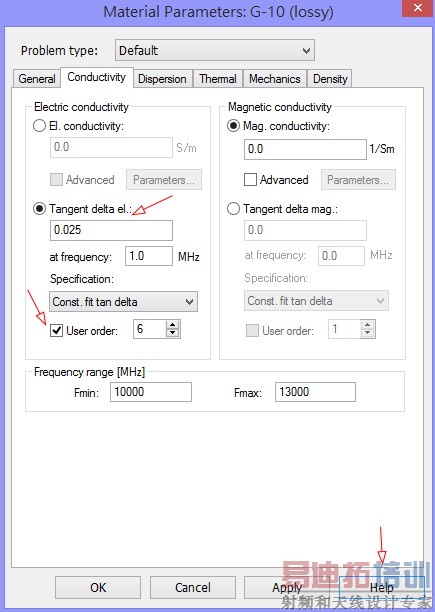Close the Material Parameters dialog
435x612 pixels.
[x=418, y=8]
